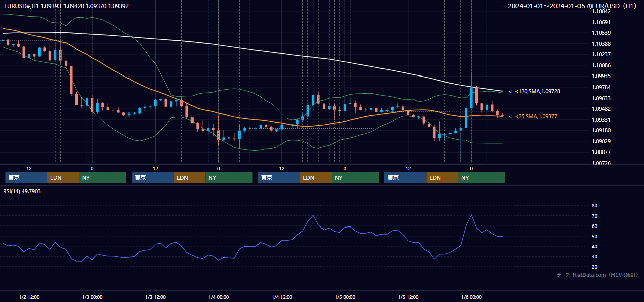
Task: Click price axis label 1.10539
Action: [x=601, y=33]
